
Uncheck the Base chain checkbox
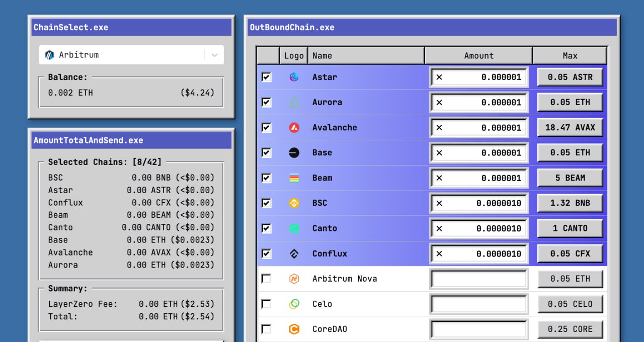click(x=266, y=152)
